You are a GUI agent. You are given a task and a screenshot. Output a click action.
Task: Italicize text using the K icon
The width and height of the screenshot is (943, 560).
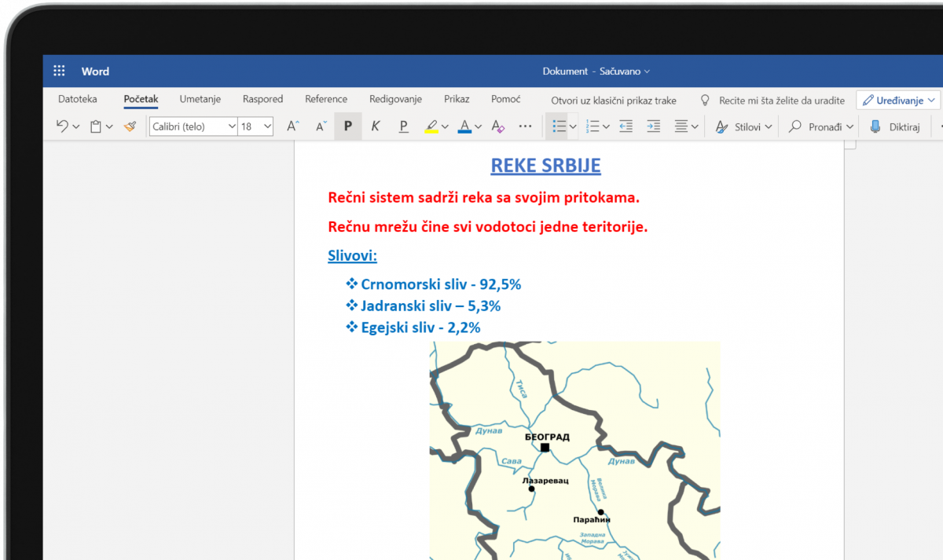click(376, 126)
